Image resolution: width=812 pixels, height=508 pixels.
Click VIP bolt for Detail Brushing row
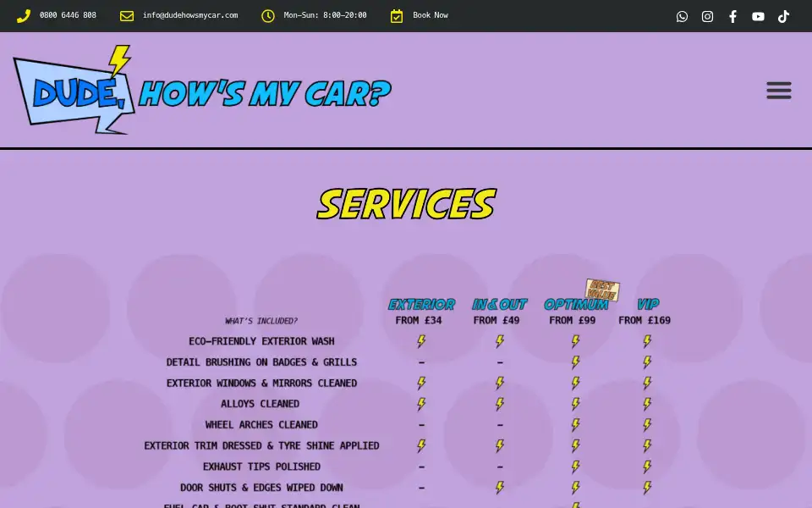point(647,362)
